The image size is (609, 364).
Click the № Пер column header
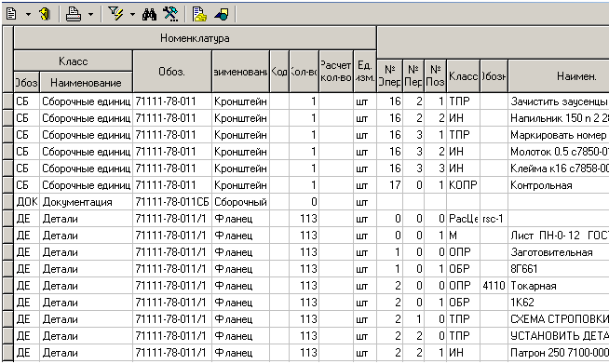point(413,75)
